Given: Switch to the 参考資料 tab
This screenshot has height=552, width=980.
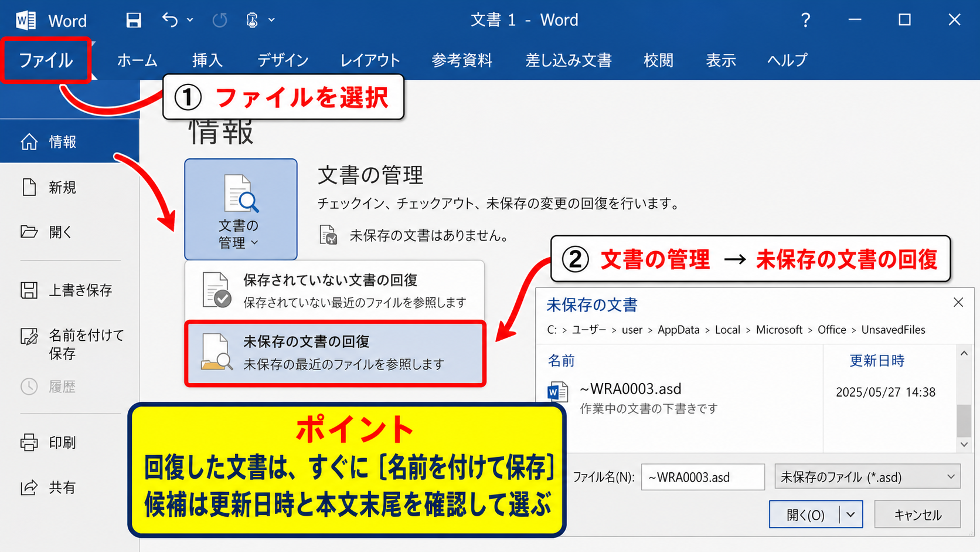Looking at the screenshot, I should click(462, 60).
